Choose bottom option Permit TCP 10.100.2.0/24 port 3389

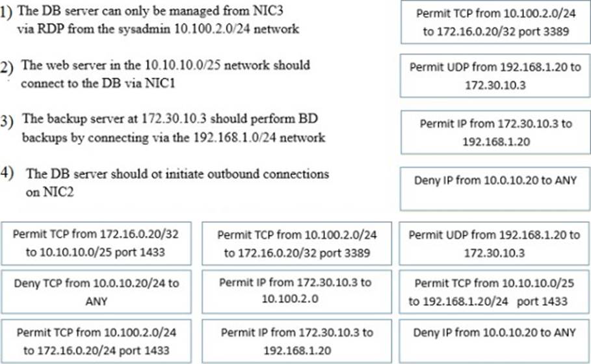296,243
